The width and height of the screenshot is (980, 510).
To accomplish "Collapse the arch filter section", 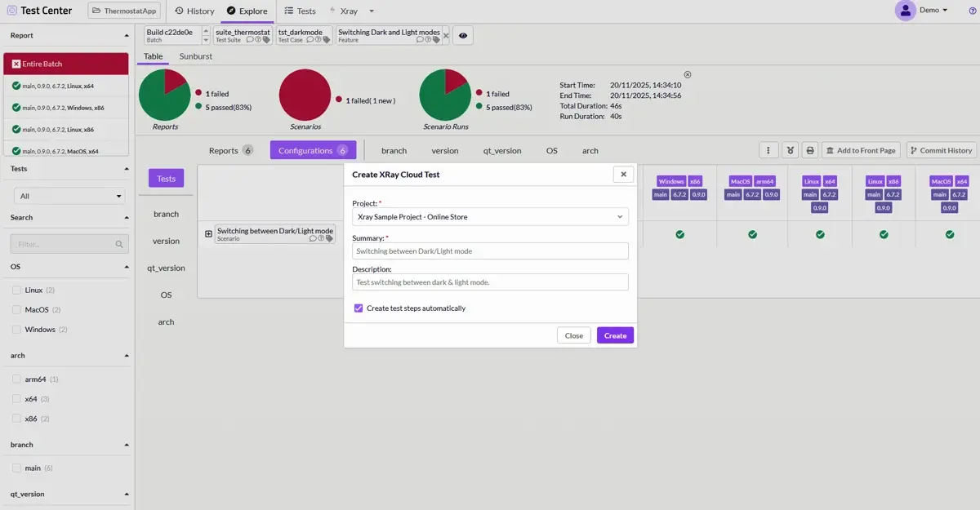I will tap(127, 355).
